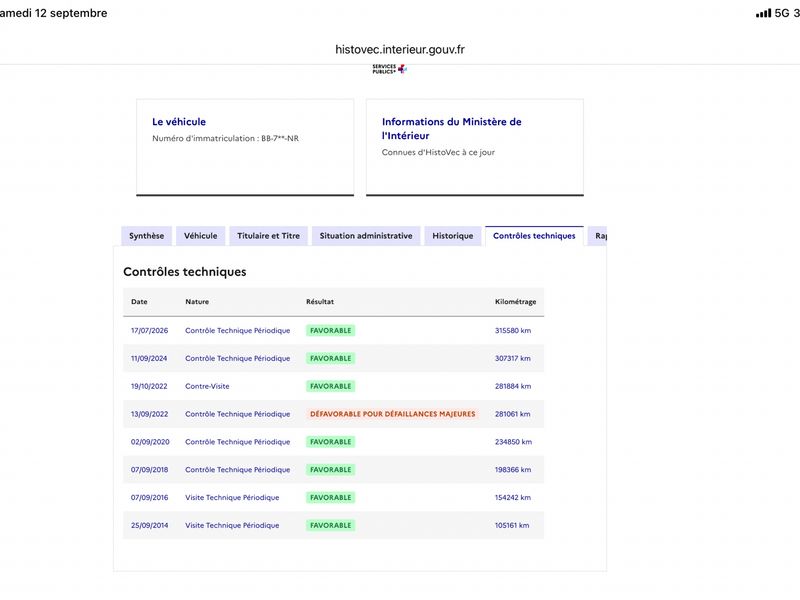
Task: Click the Visite Technique Périodique of 25/09/2014
Action: [x=232, y=525]
